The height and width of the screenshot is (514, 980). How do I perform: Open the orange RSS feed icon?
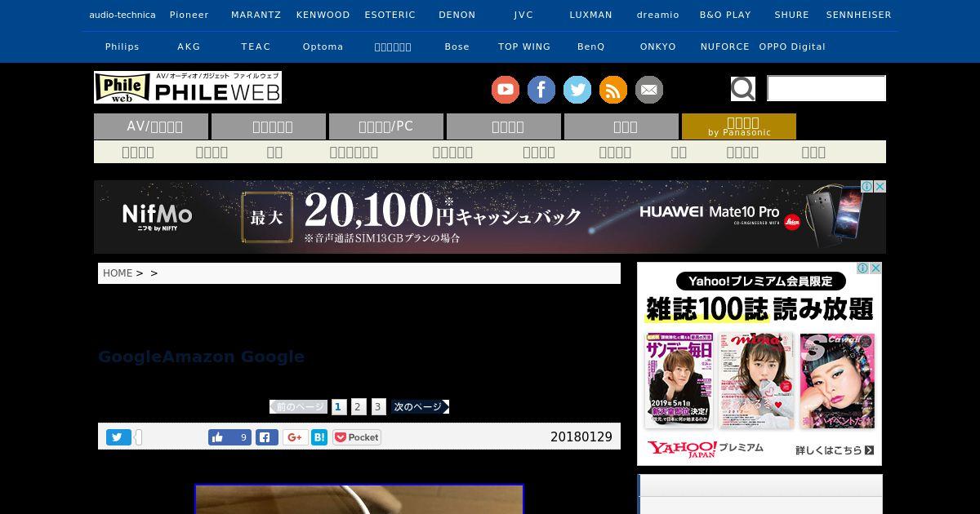tap(613, 90)
